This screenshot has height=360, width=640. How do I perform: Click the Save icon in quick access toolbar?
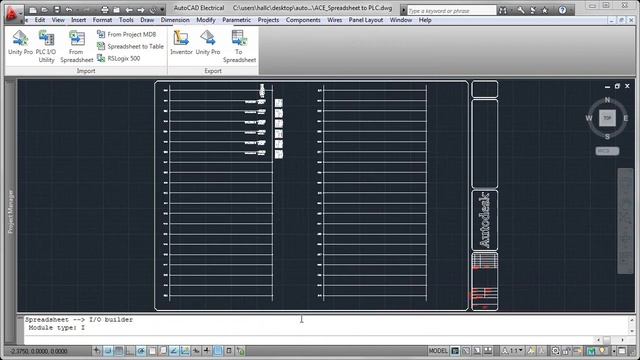point(57,10)
